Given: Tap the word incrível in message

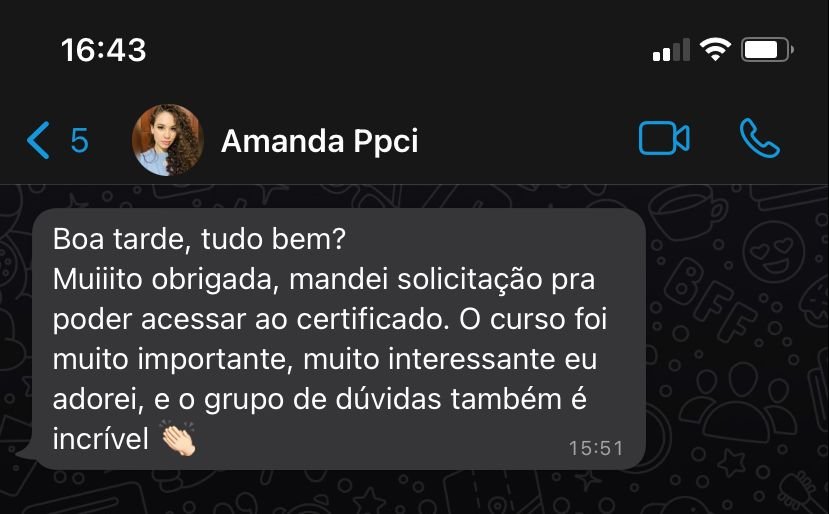Looking at the screenshot, I should (x=100, y=439).
